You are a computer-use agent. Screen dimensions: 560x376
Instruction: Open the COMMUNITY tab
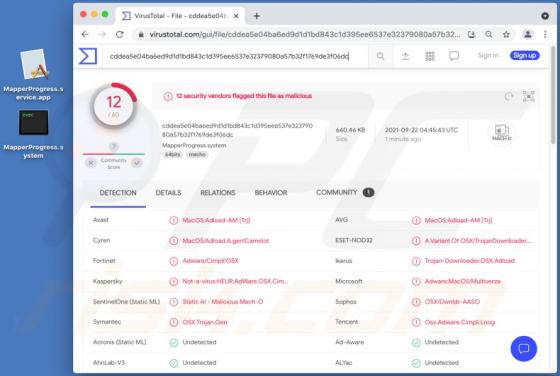tap(345, 192)
